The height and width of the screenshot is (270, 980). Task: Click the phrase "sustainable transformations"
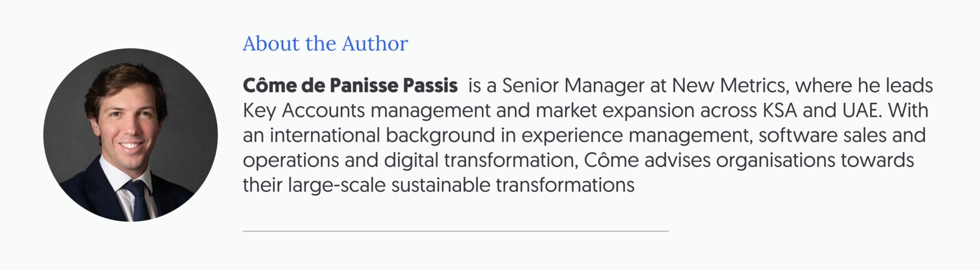[x=513, y=185]
